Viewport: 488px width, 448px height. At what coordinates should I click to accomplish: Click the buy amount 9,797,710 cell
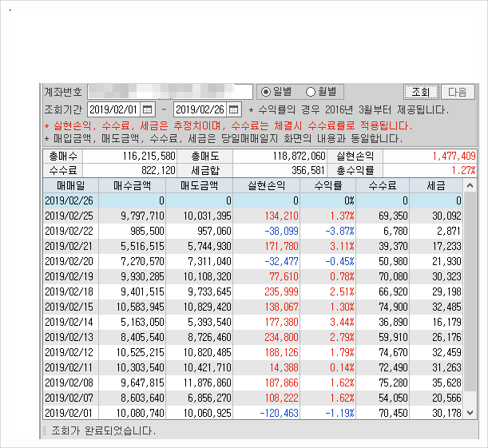coord(133,216)
